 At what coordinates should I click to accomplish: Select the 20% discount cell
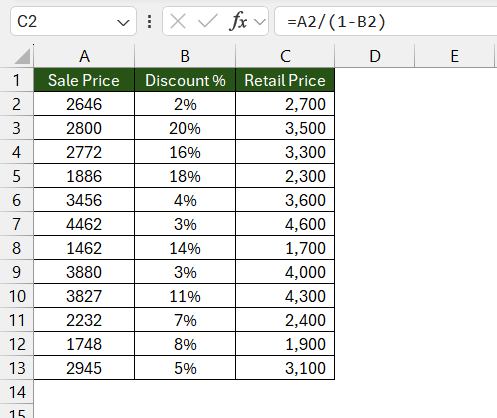[185, 128]
